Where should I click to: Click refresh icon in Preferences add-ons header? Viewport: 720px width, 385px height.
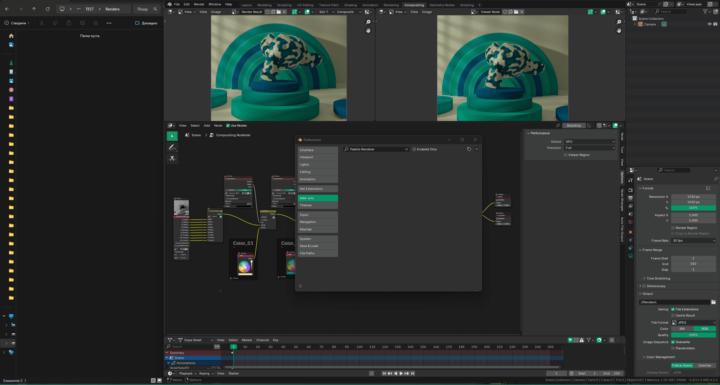click(x=469, y=149)
